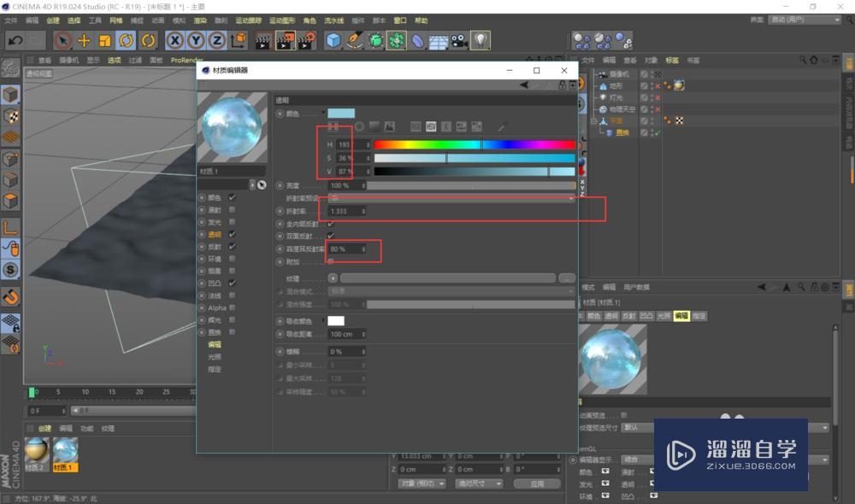Screen dimensions: 855x504
Task: Select the 材质.1 thumbnail in the material manager
Action: 66,450
